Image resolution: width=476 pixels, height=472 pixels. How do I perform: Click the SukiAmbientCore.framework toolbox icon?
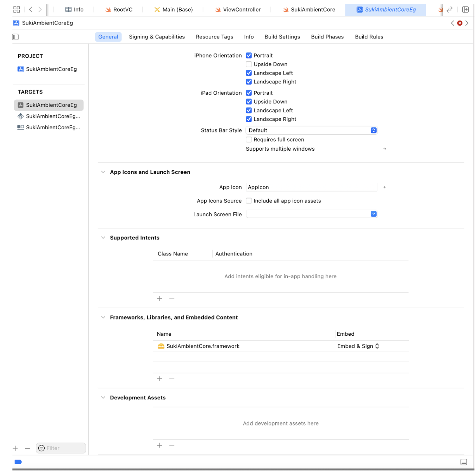pos(161,346)
